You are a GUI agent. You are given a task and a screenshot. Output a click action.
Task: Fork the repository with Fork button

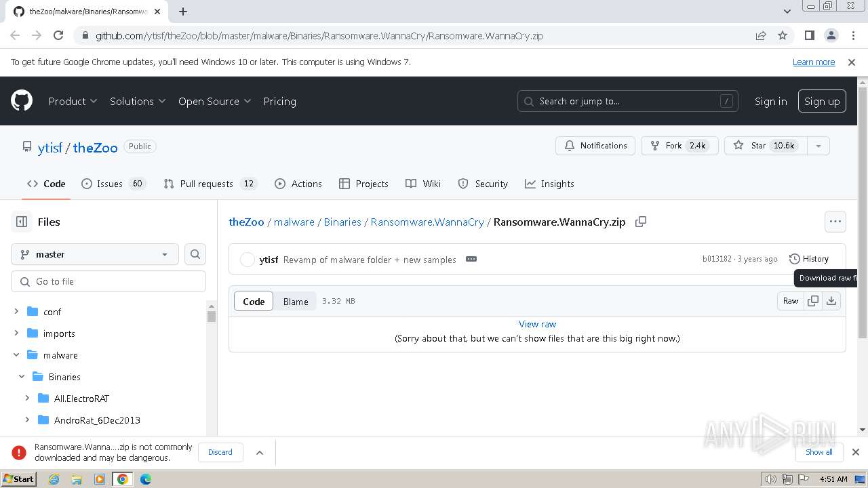pos(679,146)
